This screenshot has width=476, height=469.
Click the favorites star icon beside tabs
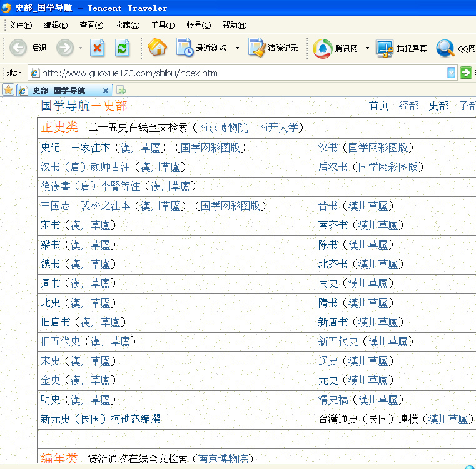point(8,90)
